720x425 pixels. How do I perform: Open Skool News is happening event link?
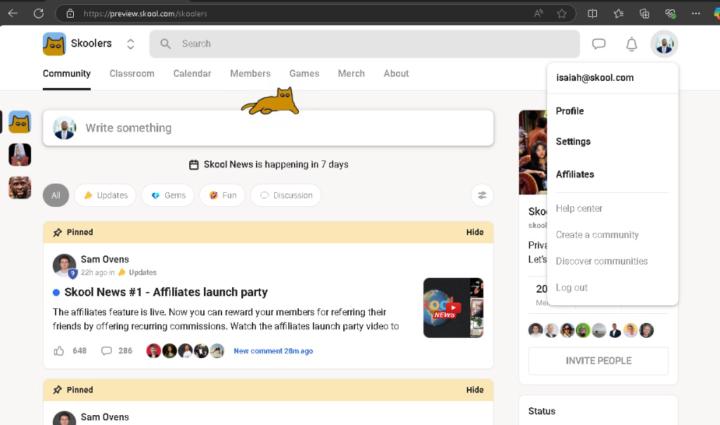(x=269, y=164)
